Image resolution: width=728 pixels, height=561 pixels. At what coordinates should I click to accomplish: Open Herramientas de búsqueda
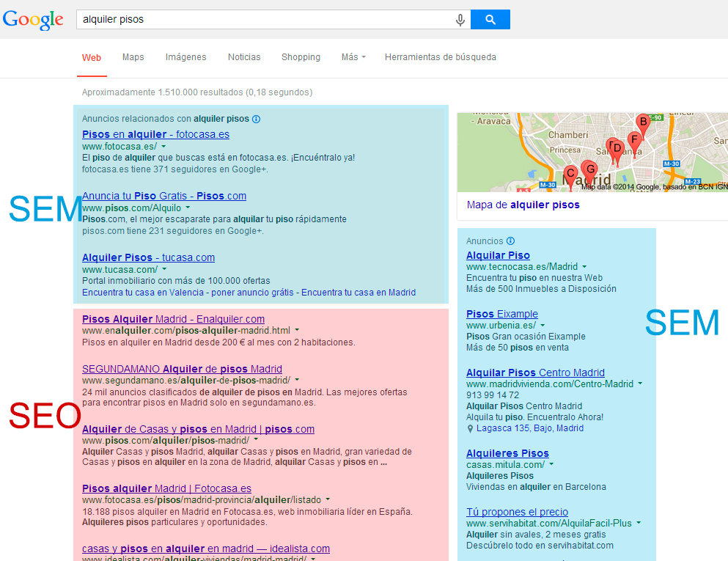[441, 57]
